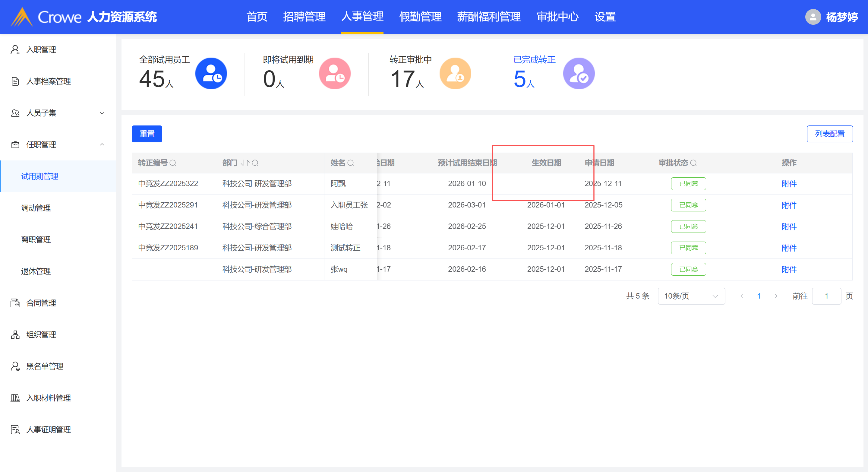Click the search icon beside 姓名 header
This screenshot has width=868, height=472.
pos(350,163)
